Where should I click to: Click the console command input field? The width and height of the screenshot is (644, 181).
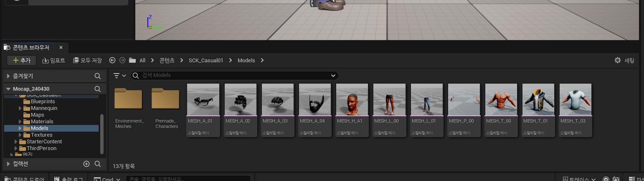pyautogui.click(x=188, y=179)
